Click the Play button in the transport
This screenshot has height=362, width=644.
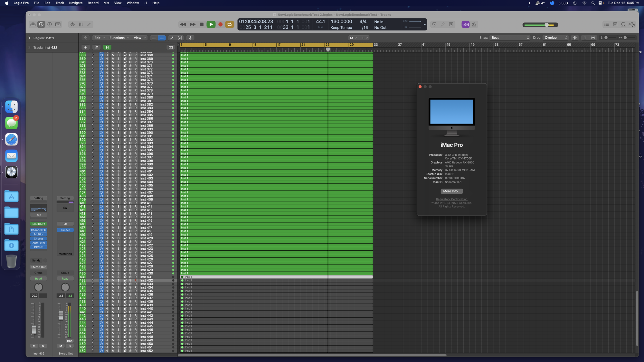click(x=211, y=24)
